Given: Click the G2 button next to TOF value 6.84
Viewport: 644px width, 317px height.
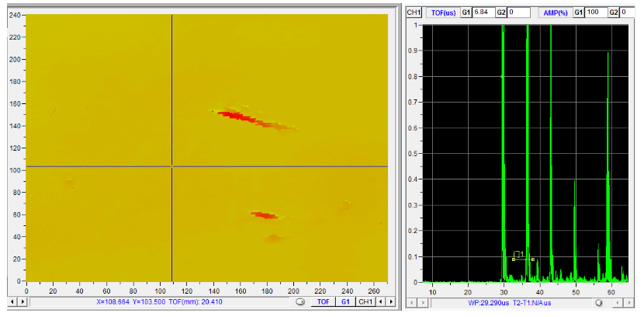Looking at the screenshot, I should (x=501, y=12).
